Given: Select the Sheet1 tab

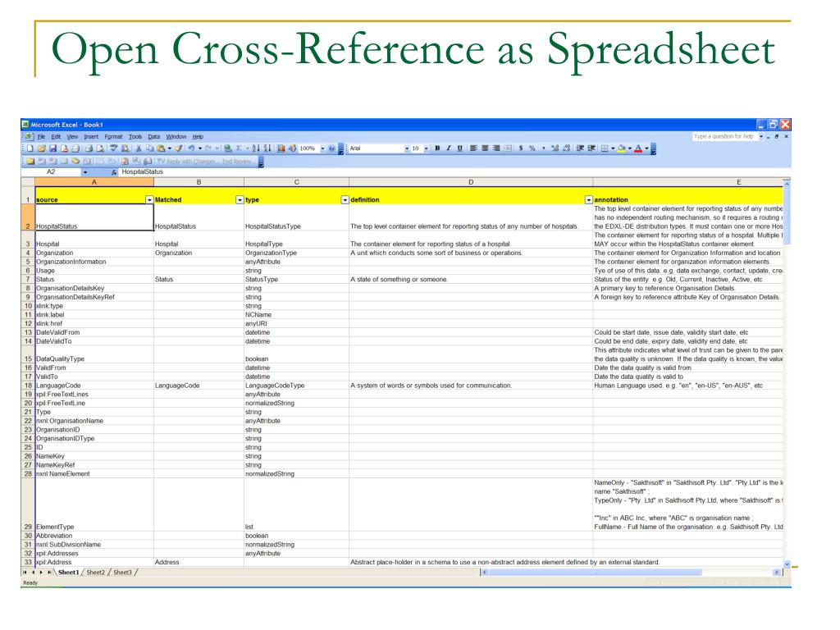Looking at the screenshot, I should (x=68, y=573).
